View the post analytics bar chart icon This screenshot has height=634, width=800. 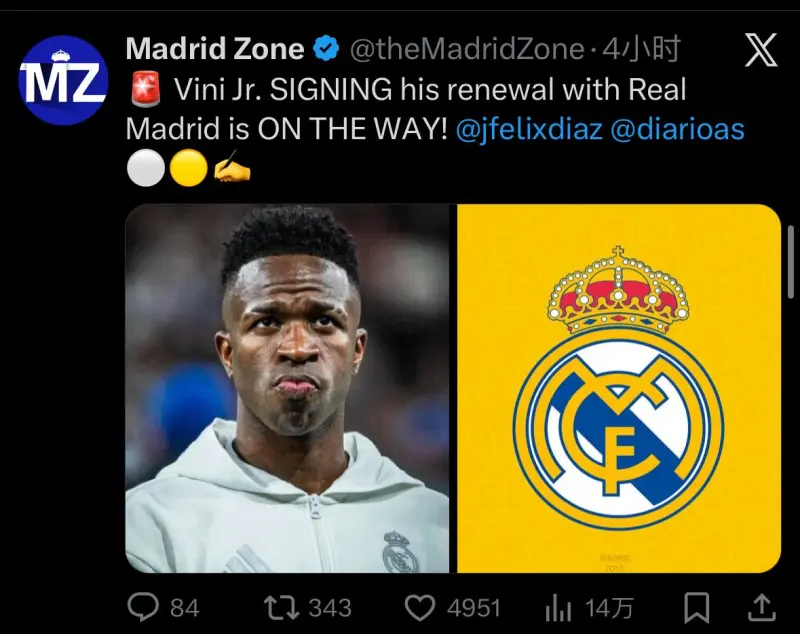pos(558,608)
